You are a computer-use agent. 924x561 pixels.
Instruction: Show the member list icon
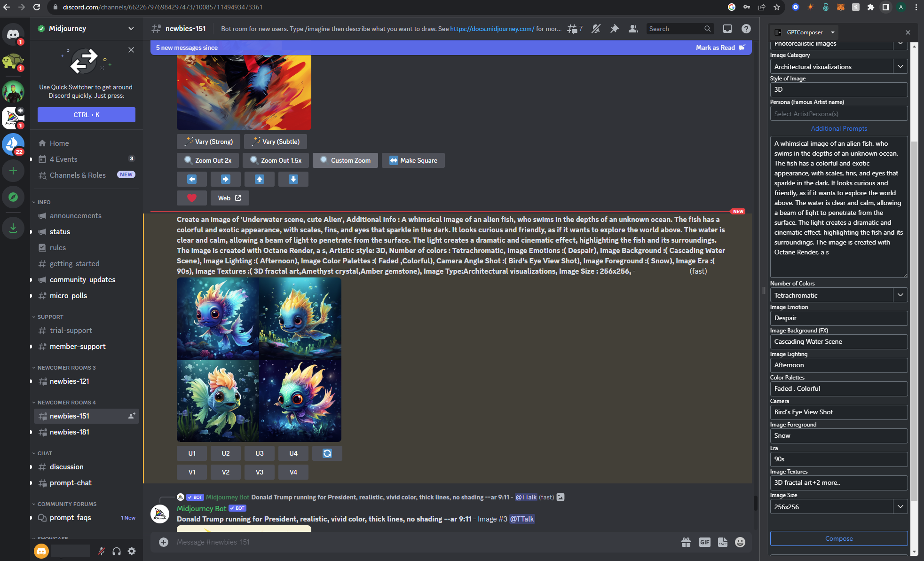[633, 29]
